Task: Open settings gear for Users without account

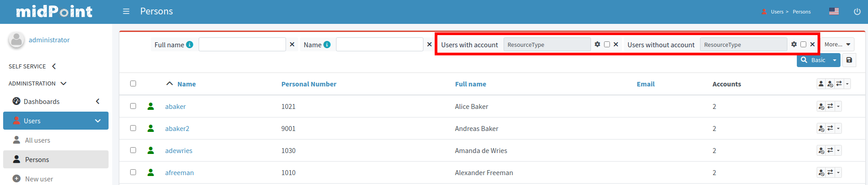Action: click(794, 45)
